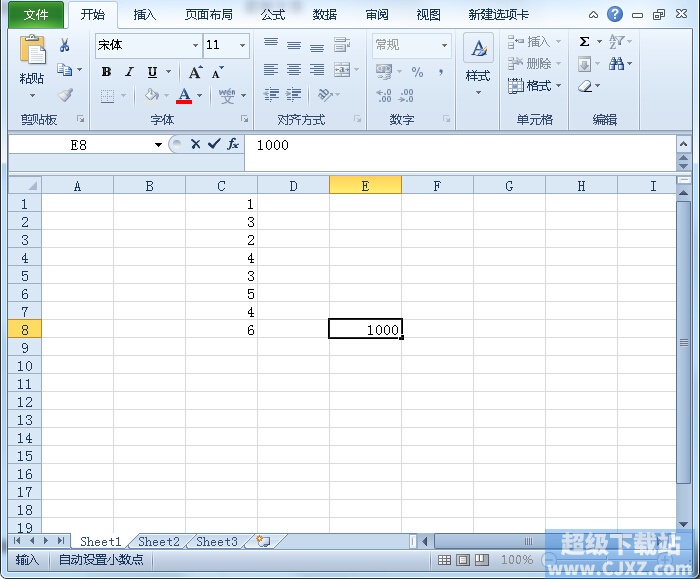Apply fill color paint bucket

point(152,95)
